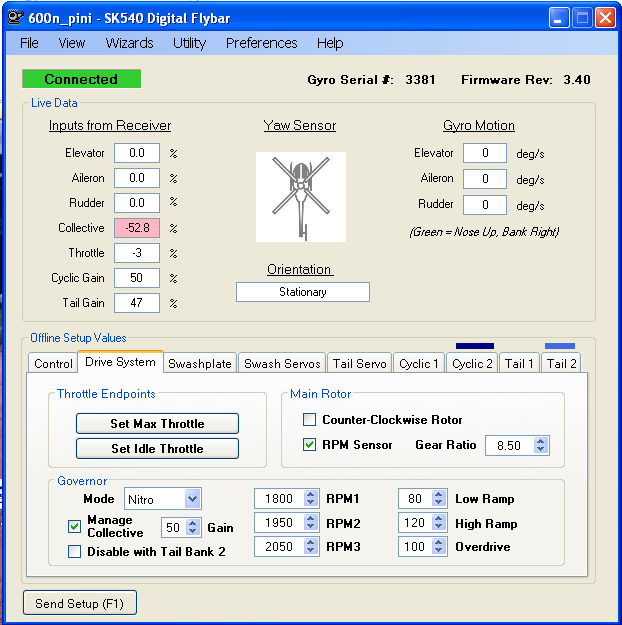Open the Swash Servos tab

tap(282, 363)
